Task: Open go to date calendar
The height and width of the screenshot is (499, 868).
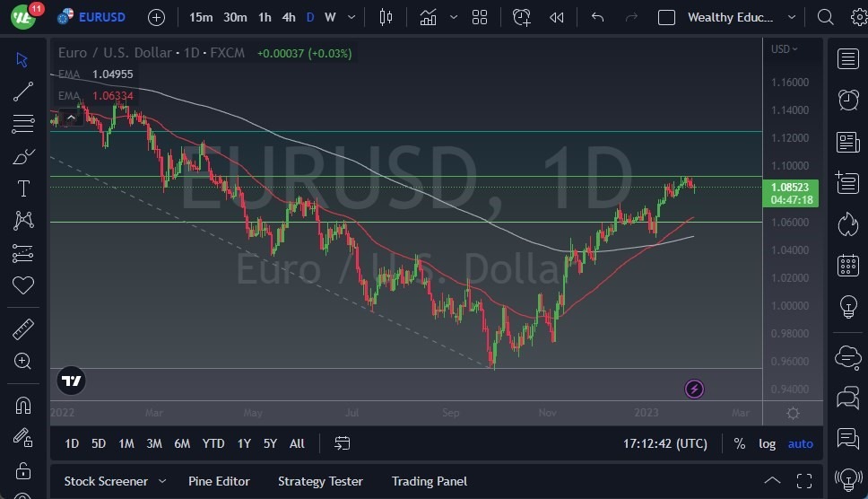Action: coord(343,443)
